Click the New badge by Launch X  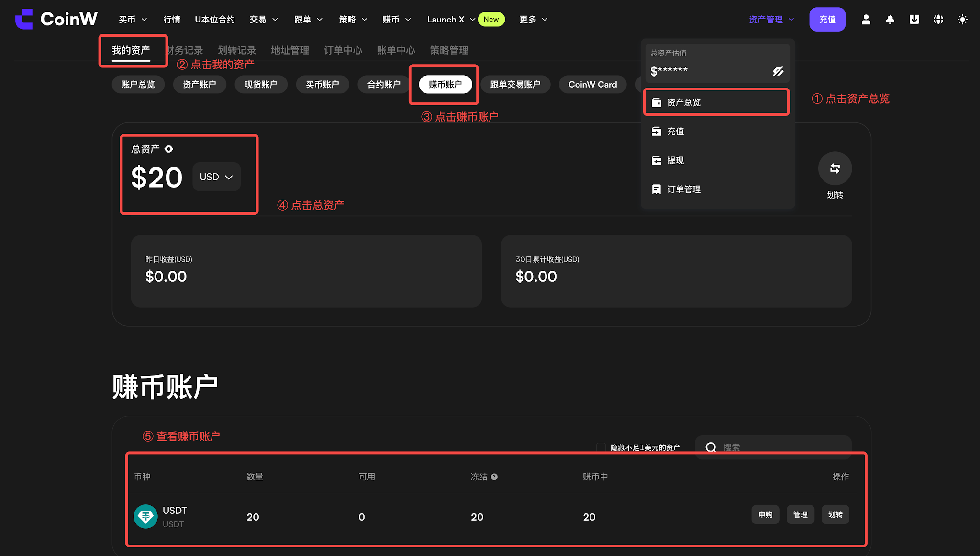pos(491,20)
